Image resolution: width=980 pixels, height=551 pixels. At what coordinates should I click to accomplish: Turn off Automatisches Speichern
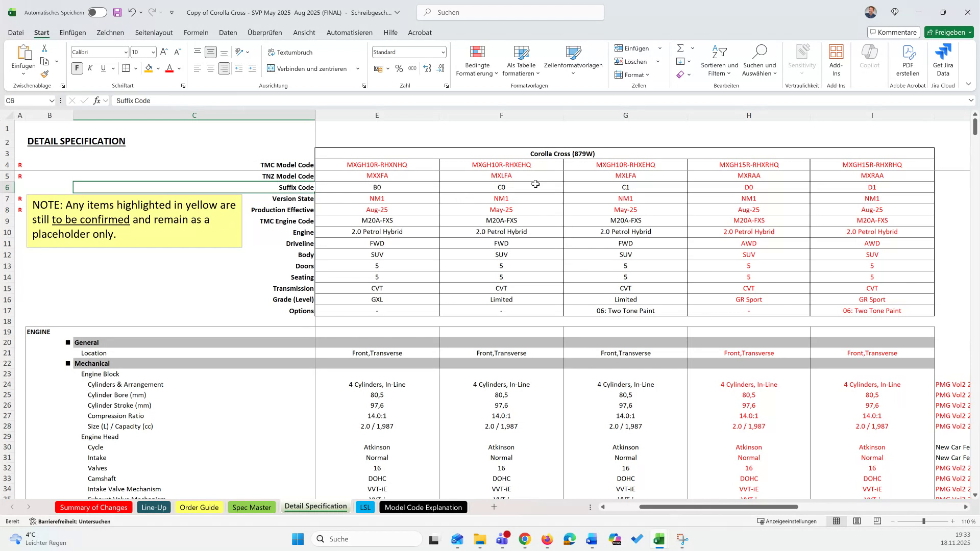tap(96, 12)
